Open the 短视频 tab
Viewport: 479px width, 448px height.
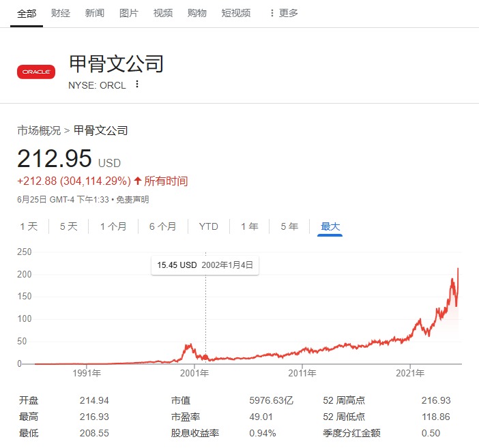point(236,13)
